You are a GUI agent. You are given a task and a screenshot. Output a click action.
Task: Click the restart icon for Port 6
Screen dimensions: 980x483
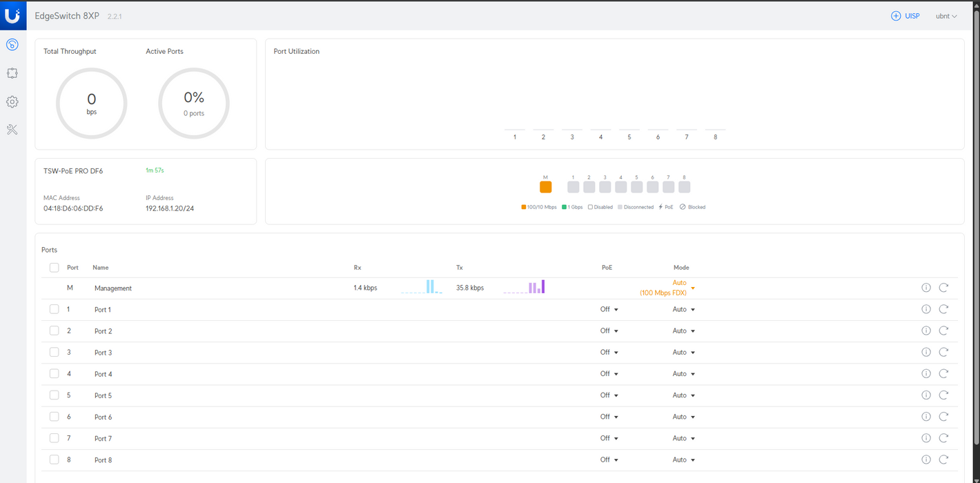943,417
